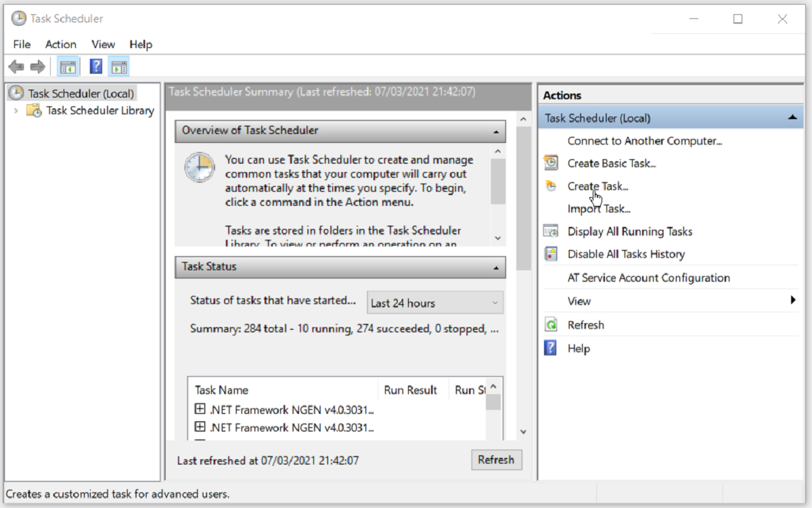The image size is (812, 508).
Task: Click the Help text in Actions pane
Action: pyautogui.click(x=579, y=348)
